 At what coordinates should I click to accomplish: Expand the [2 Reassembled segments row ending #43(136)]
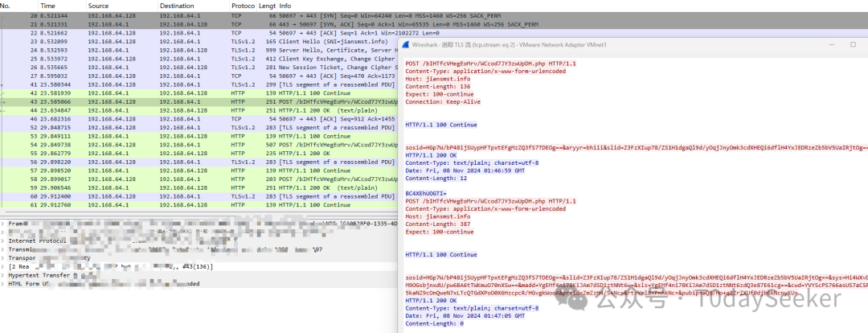pos(2,266)
